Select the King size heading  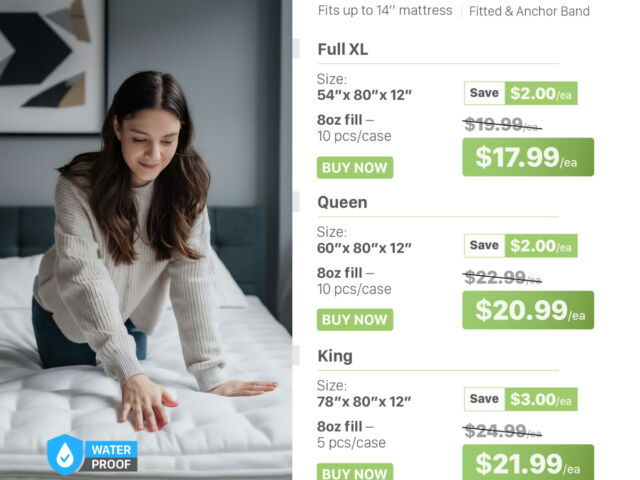335,356
